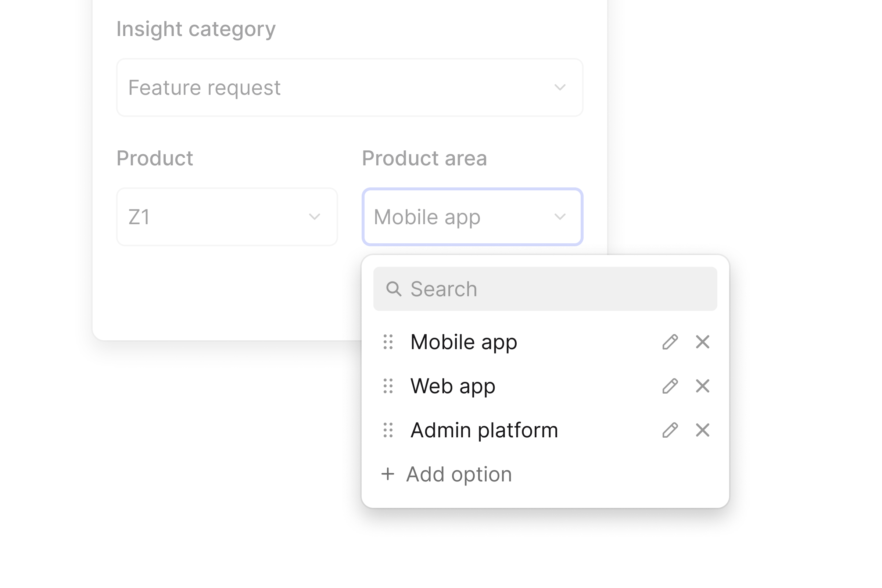Viewport: 882px width, 588px height.
Task: Pick Admin platform from the options list
Action: [484, 430]
